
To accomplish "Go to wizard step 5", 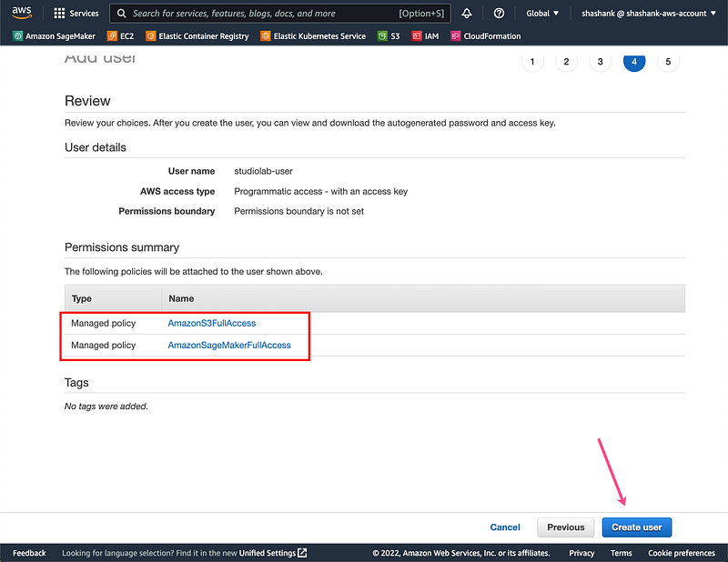I will 668,62.
